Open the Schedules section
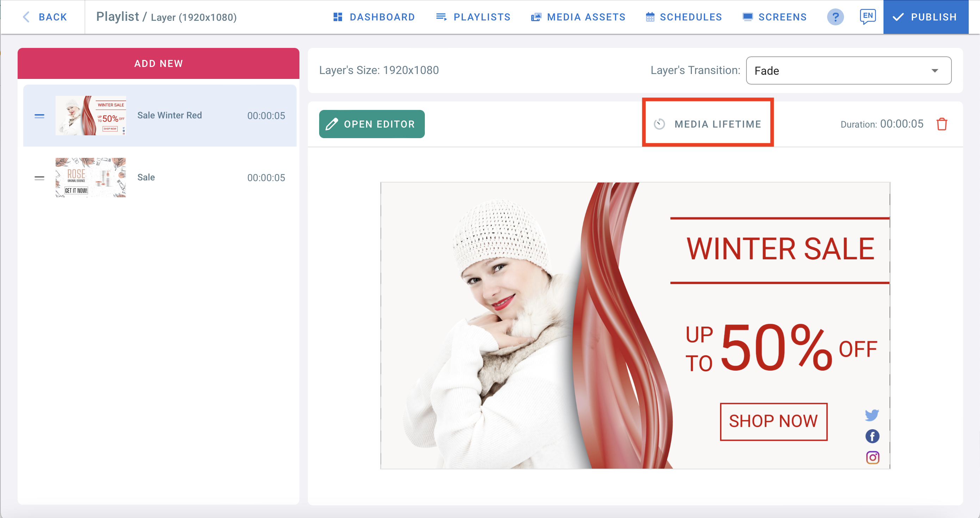980x518 pixels. pyautogui.click(x=684, y=17)
